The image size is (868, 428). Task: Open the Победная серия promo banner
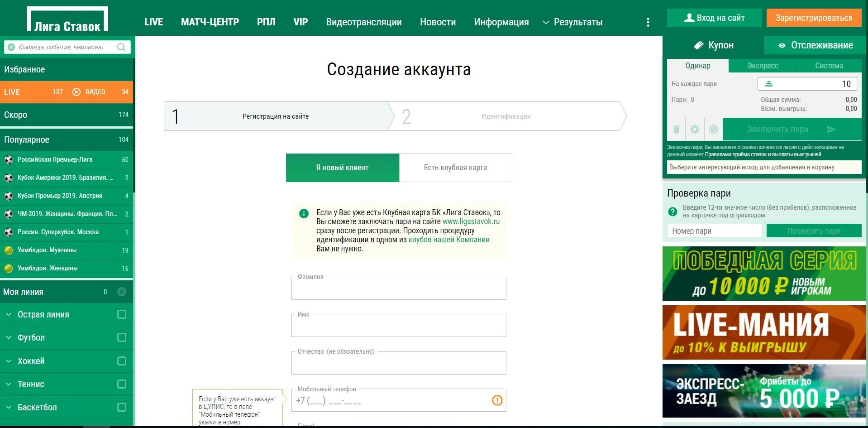point(764,274)
